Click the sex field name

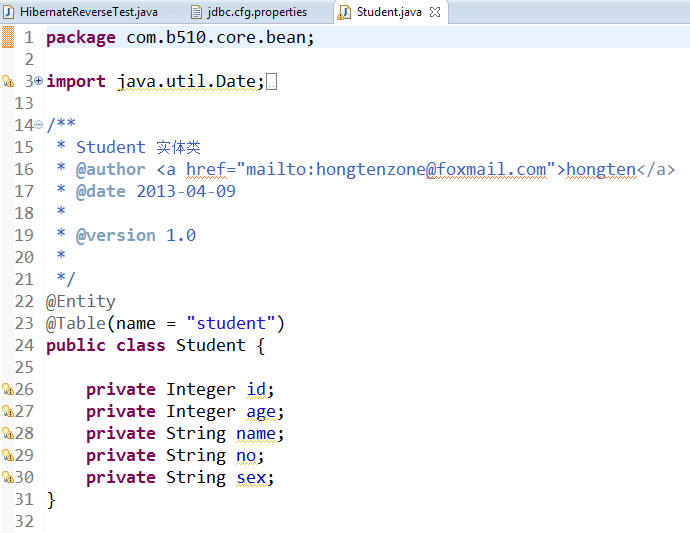[251, 478]
